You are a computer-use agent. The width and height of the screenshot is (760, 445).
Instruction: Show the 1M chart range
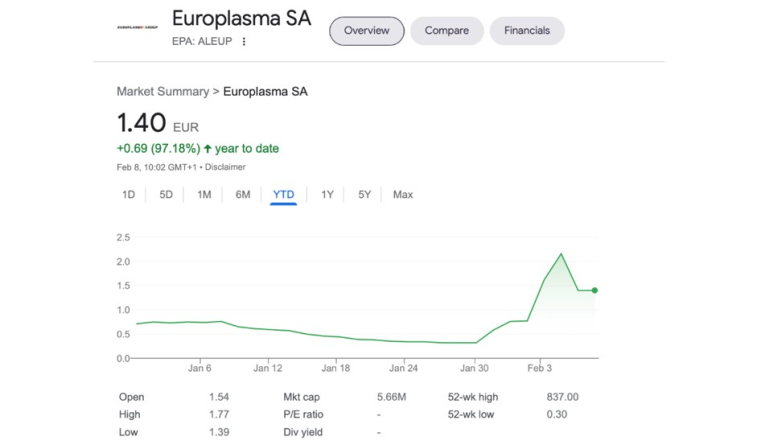pos(204,195)
